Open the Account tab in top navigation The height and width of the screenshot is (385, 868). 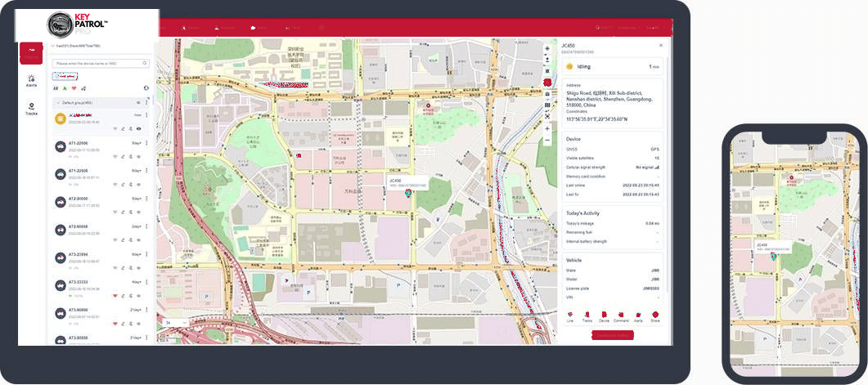point(225,27)
